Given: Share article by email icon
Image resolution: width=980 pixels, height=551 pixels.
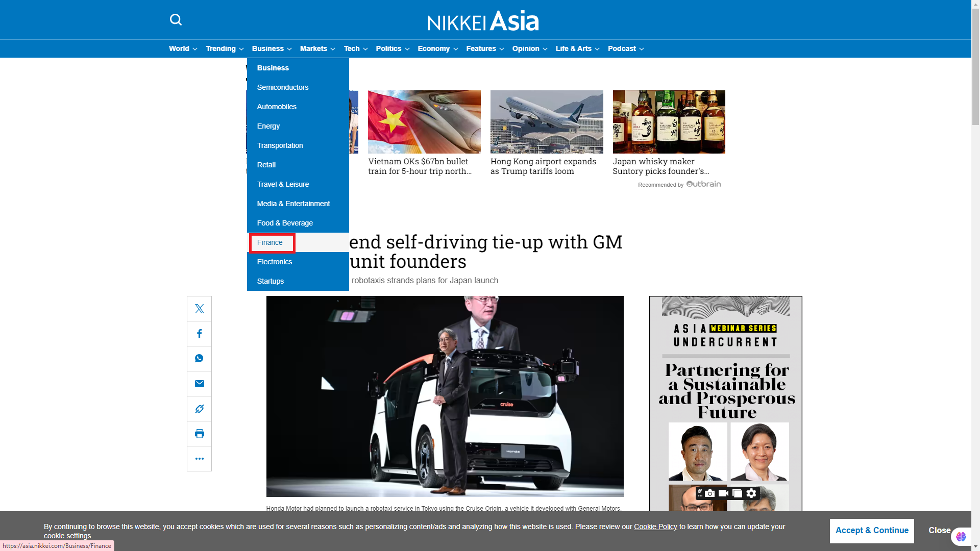Looking at the screenshot, I should (x=199, y=384).
